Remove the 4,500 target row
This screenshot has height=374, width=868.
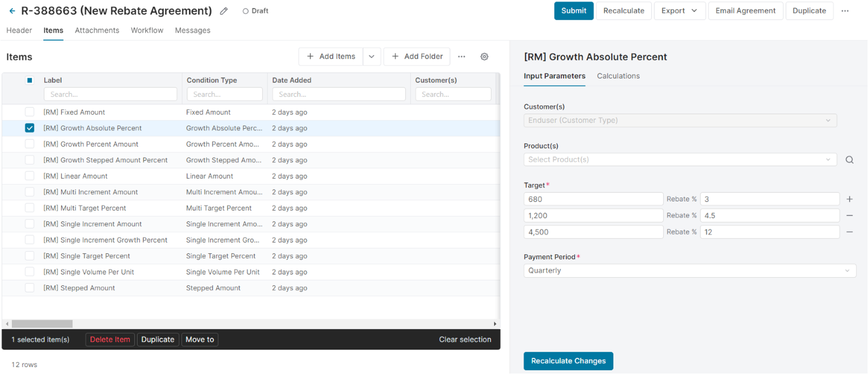(849, 232)
